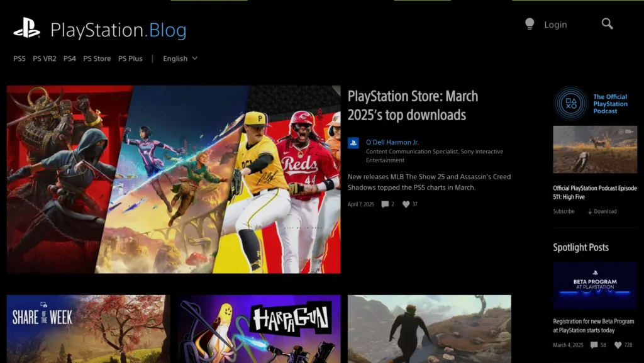
Task: Click the comment icon on the April 7 post
Action: point(385,204)
